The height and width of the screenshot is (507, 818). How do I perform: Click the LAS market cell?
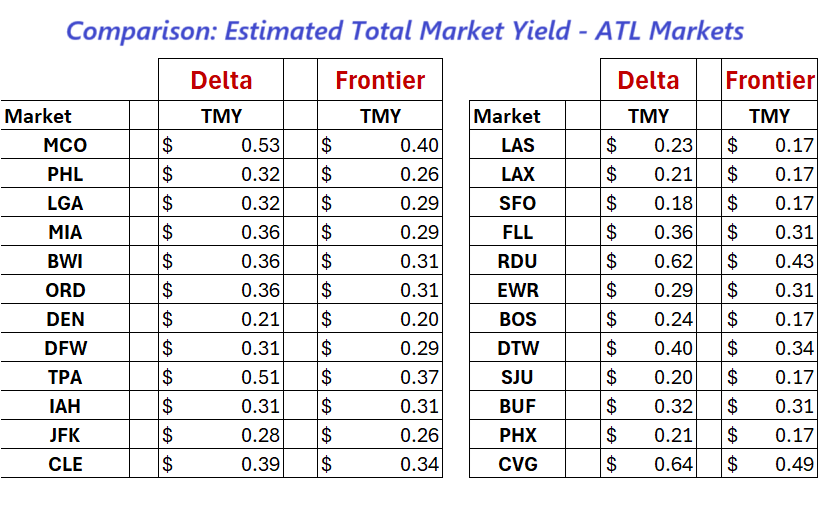point(517,145)
